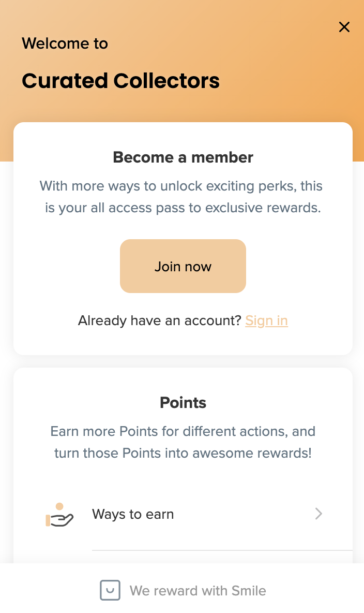364x613 pixels.
Task: Click the We reward with Smile text
Action: 198,590
